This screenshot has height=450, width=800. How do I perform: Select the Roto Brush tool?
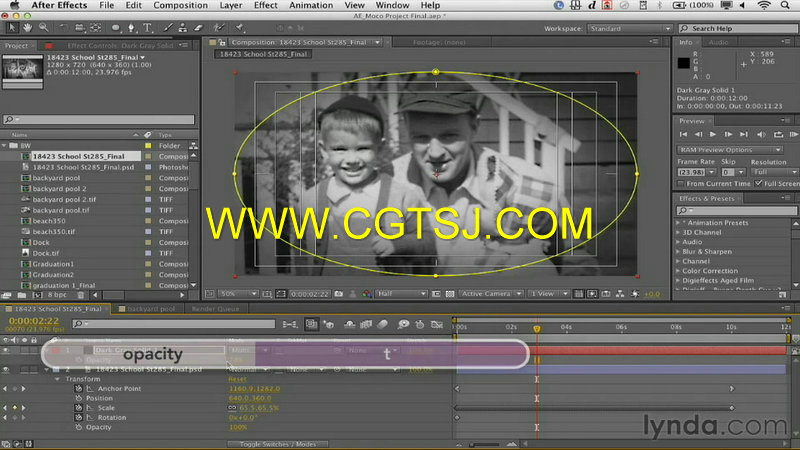(219, 28)
